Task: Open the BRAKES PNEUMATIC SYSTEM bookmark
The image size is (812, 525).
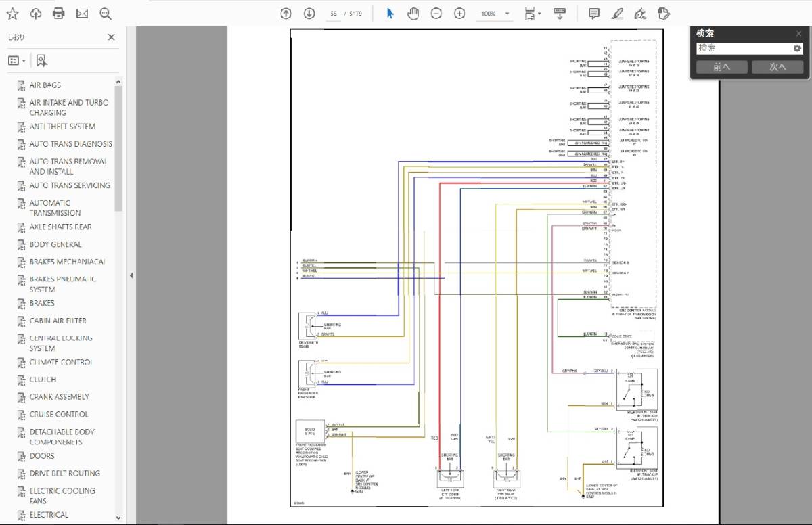Action: (63, 284)
